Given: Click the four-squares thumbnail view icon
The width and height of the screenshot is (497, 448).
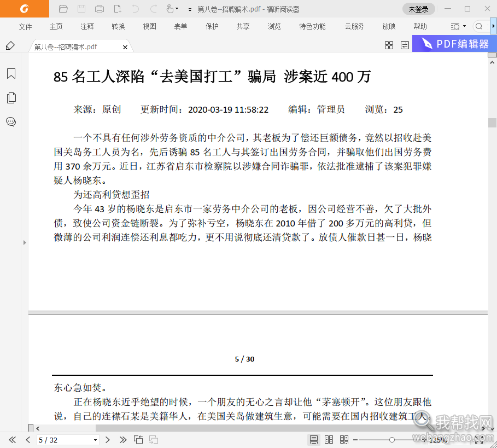Looking at the screenshot, I should [x=389, y=45].
